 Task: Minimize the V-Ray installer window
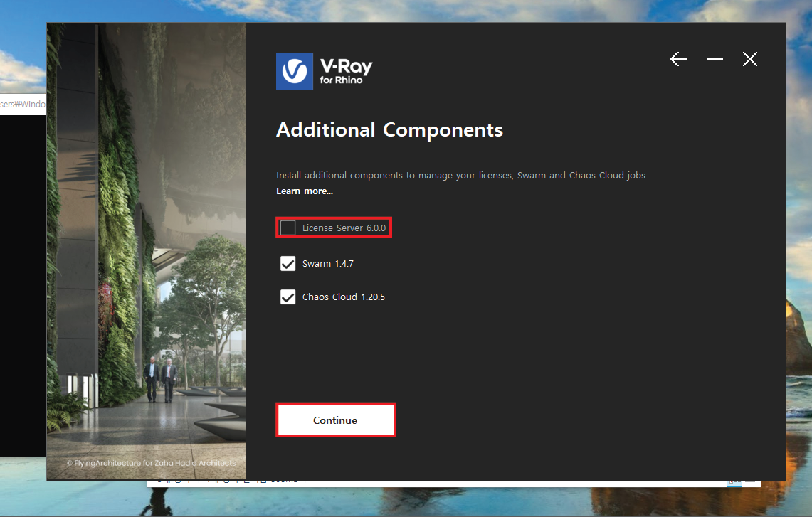click(715, 59)
